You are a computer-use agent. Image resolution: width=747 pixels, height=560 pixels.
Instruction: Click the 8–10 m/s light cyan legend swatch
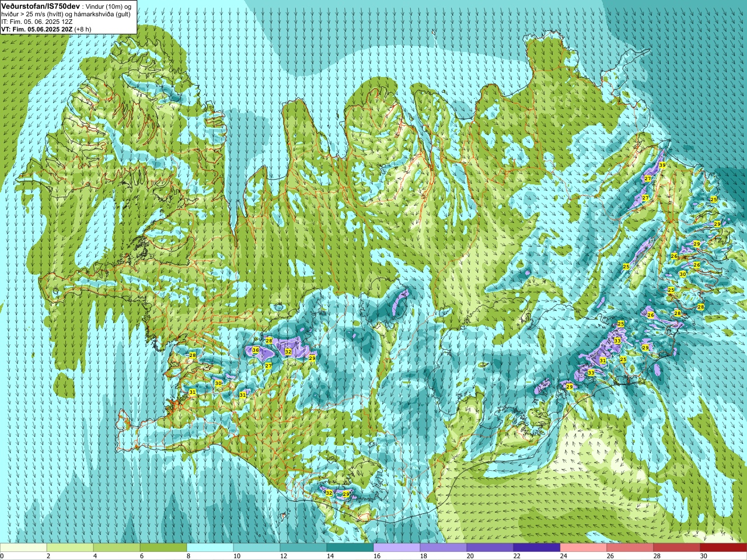pyautogui.click(x=210, y=548)
